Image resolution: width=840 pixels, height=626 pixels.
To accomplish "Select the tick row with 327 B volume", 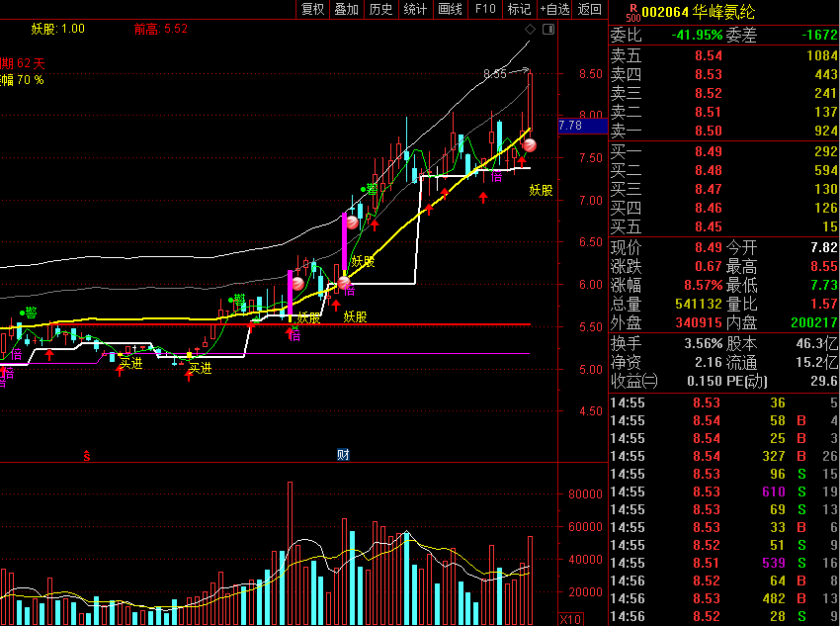I will [x=724, y=457].
